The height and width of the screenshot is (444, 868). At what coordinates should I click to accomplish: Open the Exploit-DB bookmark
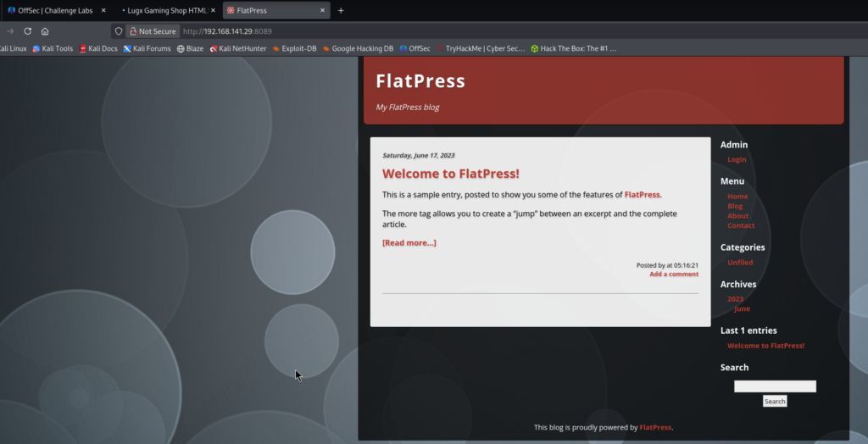coord(294,48)
